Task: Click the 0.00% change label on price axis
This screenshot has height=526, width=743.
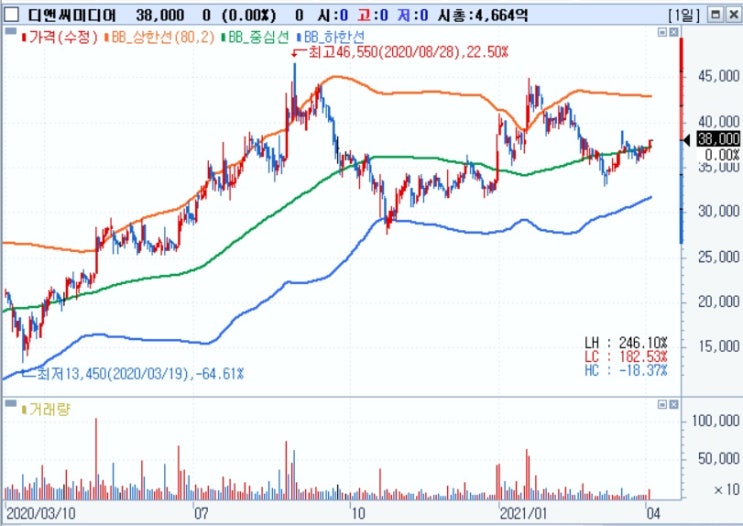Action: 722,155
